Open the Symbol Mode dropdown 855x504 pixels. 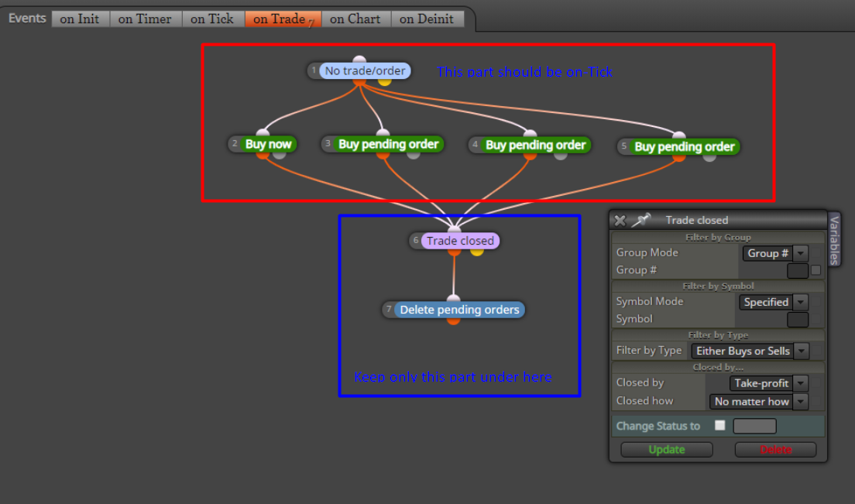(773, 302)
